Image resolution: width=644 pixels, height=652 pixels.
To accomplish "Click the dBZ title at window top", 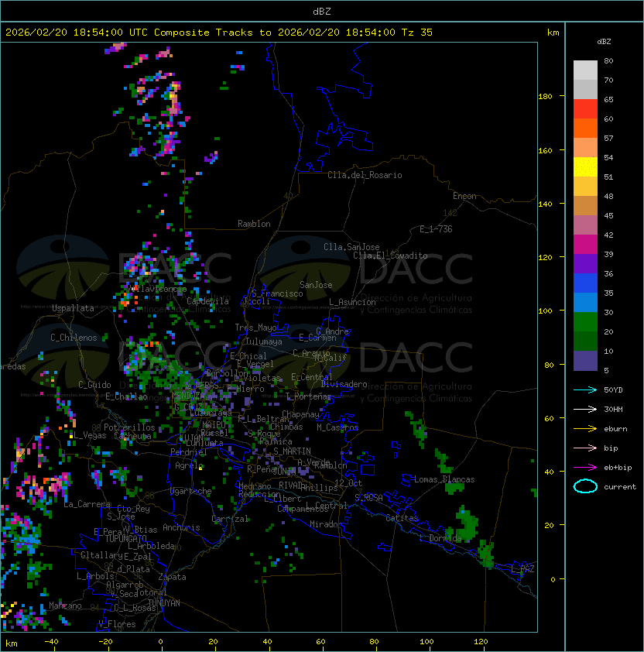I will (x=322, y=12).
